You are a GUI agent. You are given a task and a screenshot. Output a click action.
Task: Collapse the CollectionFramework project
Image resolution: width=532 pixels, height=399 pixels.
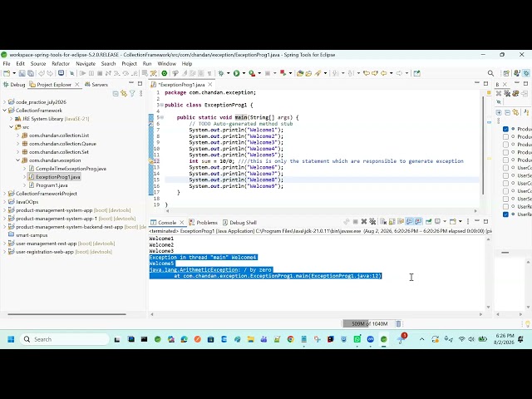tap(5, 111)
